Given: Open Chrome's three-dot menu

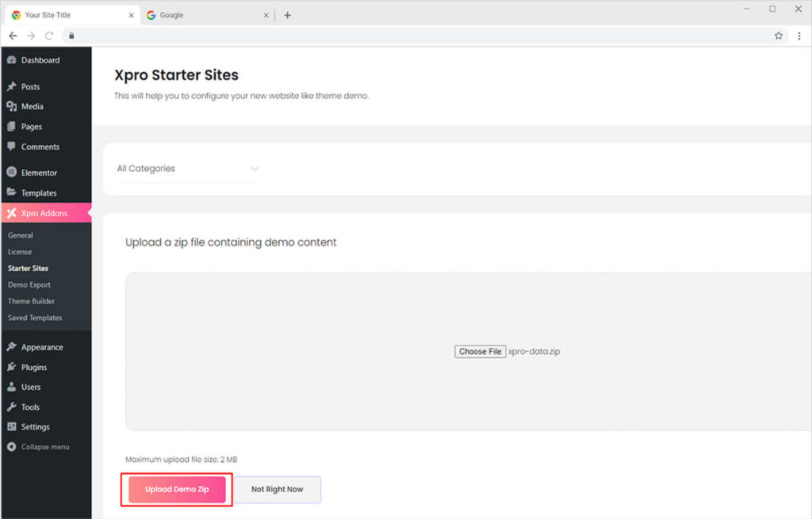Looking at the screenshot, I should tap(799, 36).
